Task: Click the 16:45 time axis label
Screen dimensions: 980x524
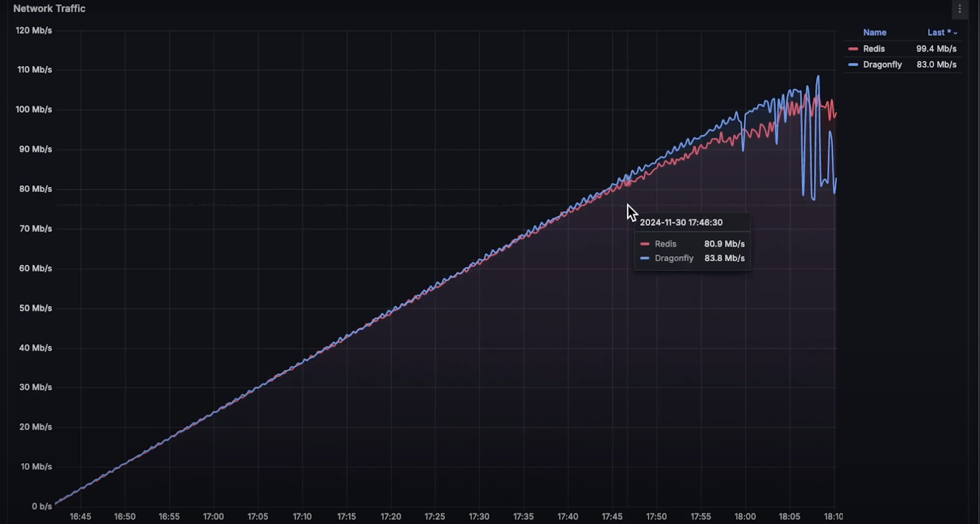Action: pyautogui.click(x=80, y=516)
